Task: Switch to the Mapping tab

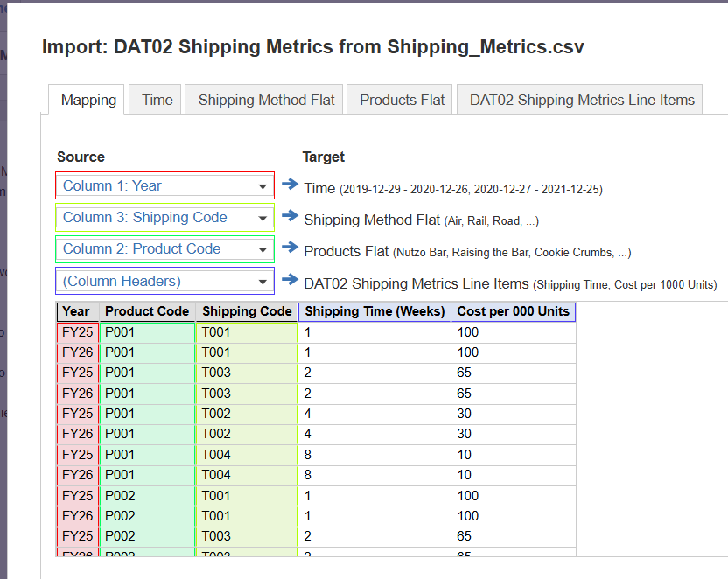Action: point(87,100)
